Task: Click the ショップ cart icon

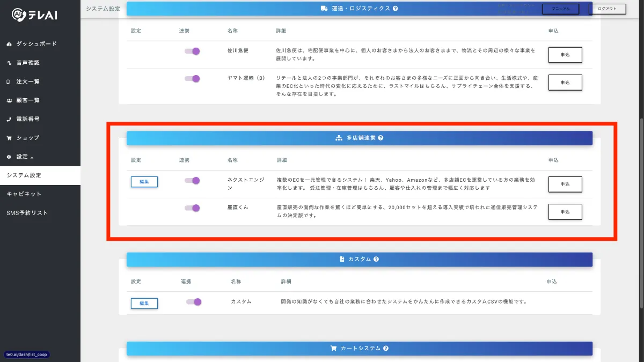Action: point(9,138)
